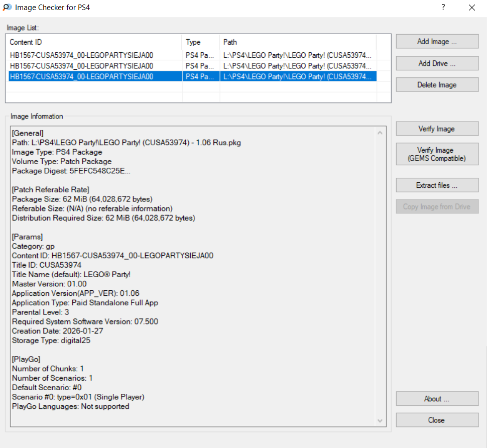Click the Type column header
The width and height of the screenshot is (487, 448).
[x=200, y=42]
